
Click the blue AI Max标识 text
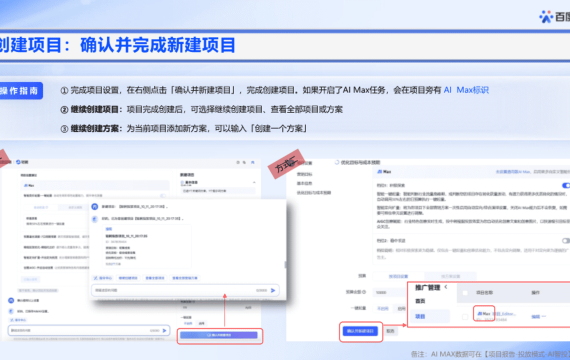pyautogui.click(x=466, y=90)
